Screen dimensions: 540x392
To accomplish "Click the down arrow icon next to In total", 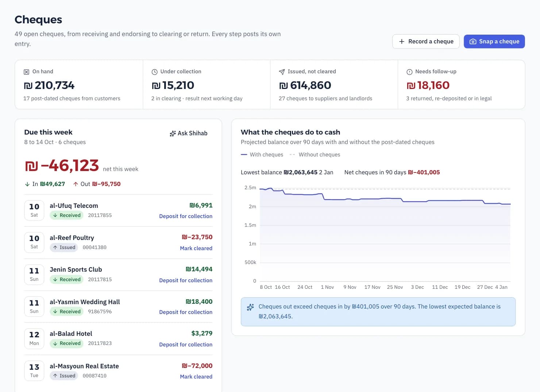I will tap(27, 184).
